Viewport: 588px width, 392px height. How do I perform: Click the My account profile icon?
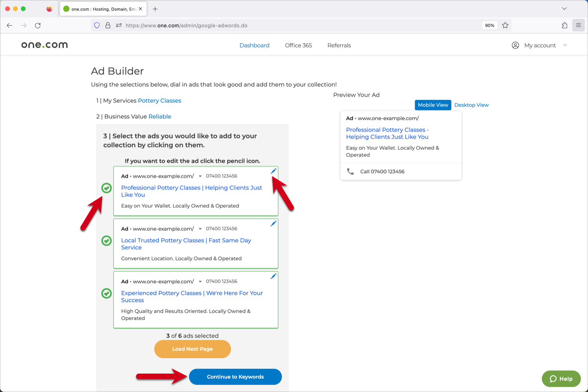click(515, 45)
